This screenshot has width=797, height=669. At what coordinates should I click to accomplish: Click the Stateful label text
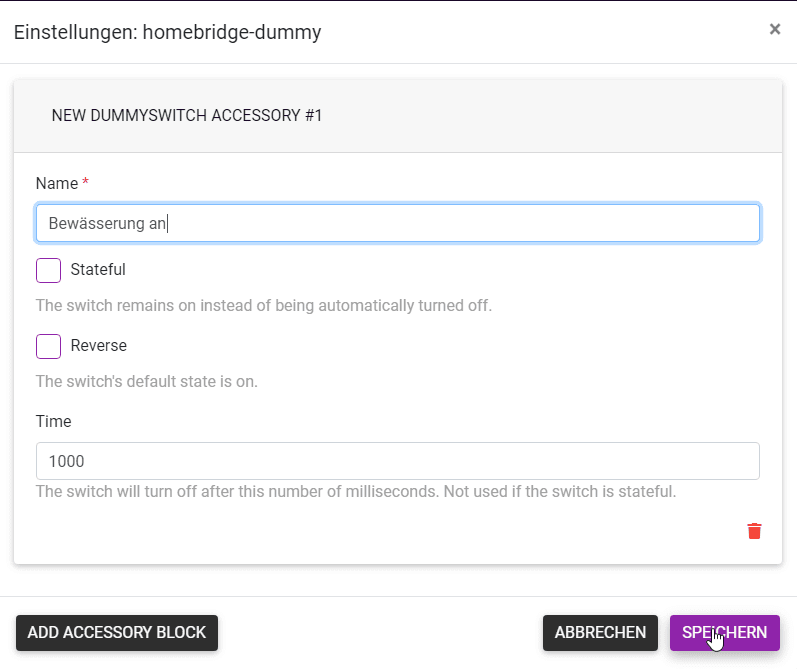coord(98,269)
